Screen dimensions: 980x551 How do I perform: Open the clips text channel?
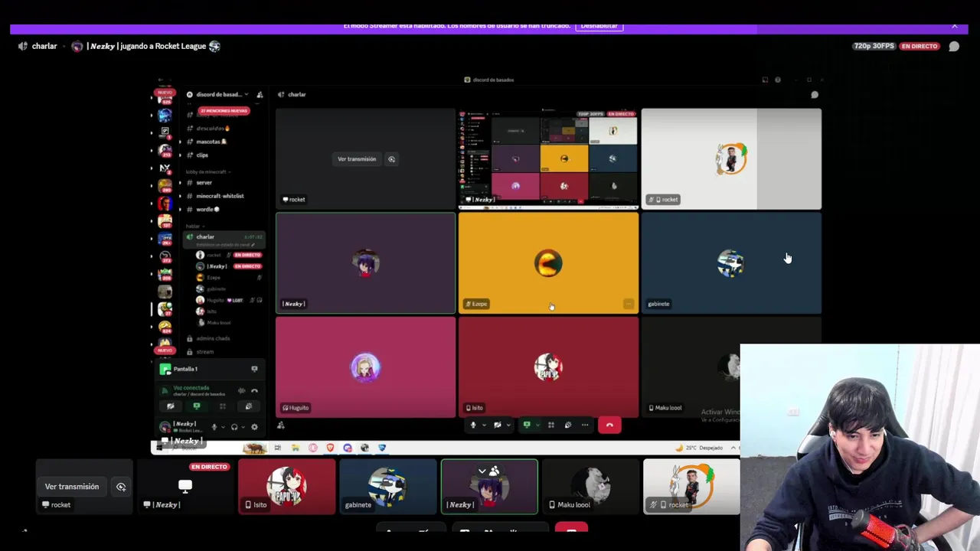click(x=202, y=155)
